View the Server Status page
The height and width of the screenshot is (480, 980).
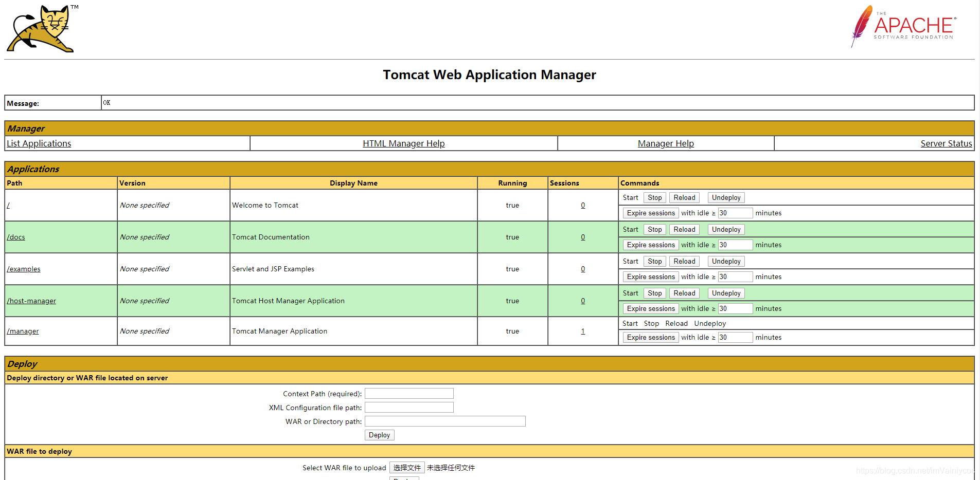point(946,143)
